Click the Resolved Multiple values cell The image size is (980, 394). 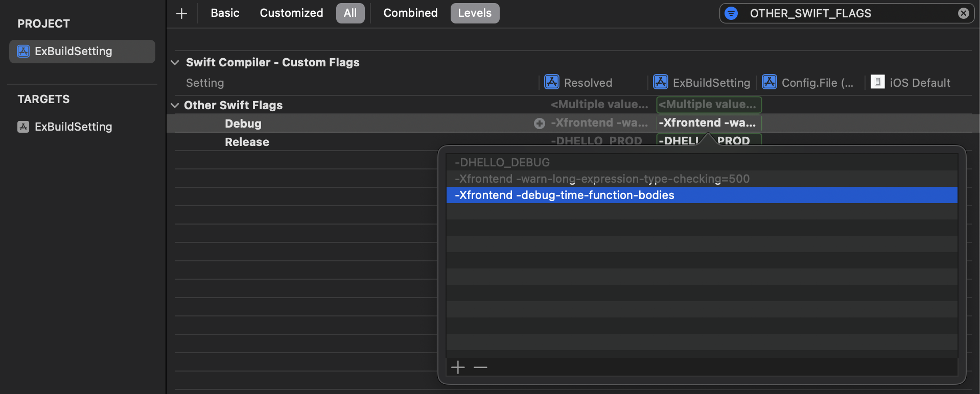pyautogui.click(x=599, y=104)
